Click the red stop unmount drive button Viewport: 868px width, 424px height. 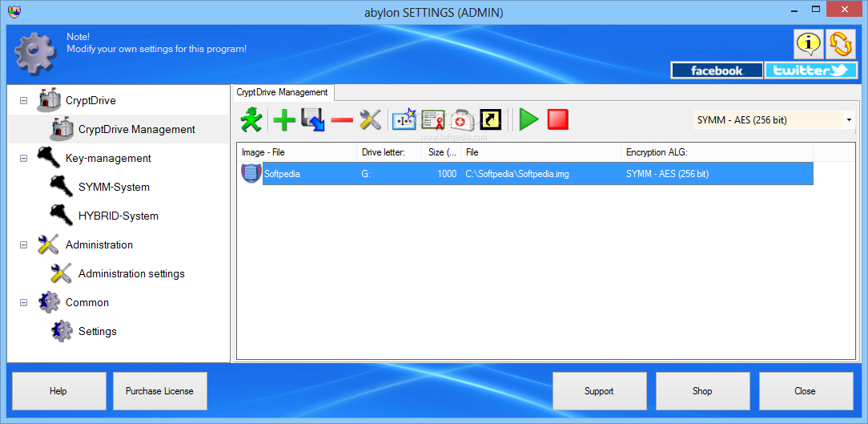(x=558, y=119)
